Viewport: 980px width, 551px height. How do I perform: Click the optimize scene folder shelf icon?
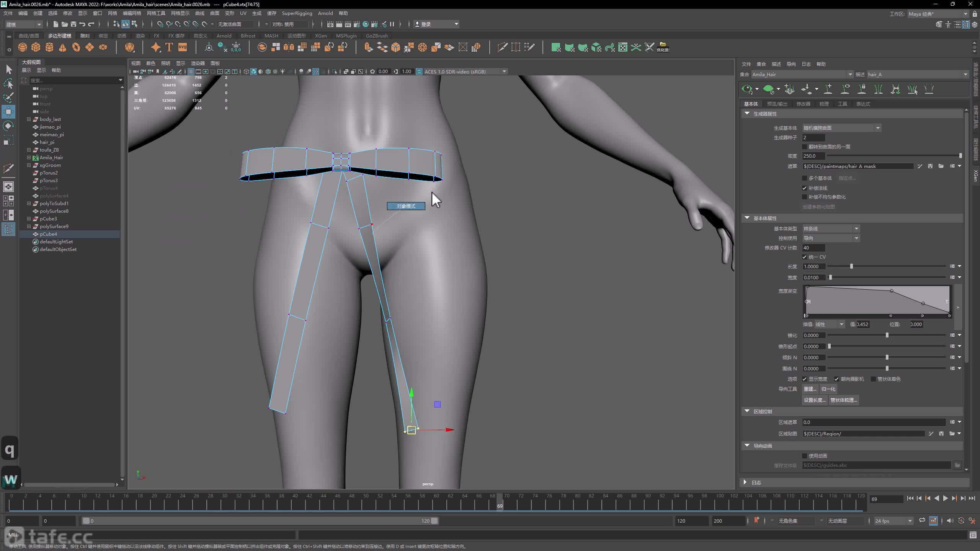pyautogui.click(x=663, y=47)
